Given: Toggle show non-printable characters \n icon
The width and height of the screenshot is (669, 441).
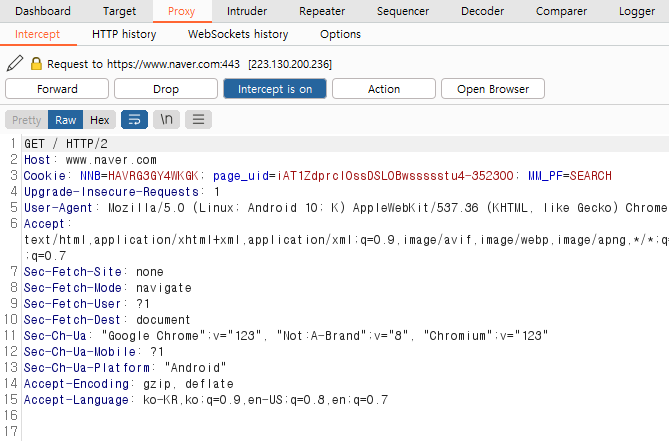Looking at the screenshot, I should click(x=166, y=119).
